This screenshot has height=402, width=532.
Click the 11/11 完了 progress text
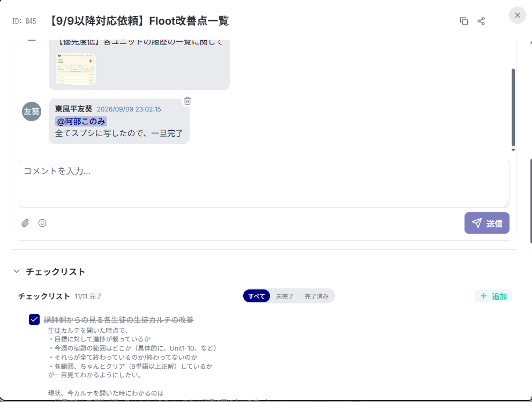coord(88,296)
